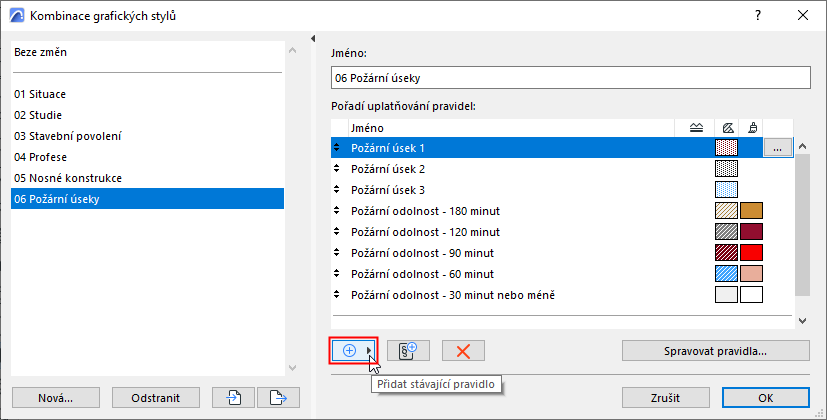This screenshot has width=827, height=420.
Task: Click the drag handle of Požární úsek 2
Action: (336, 169)
